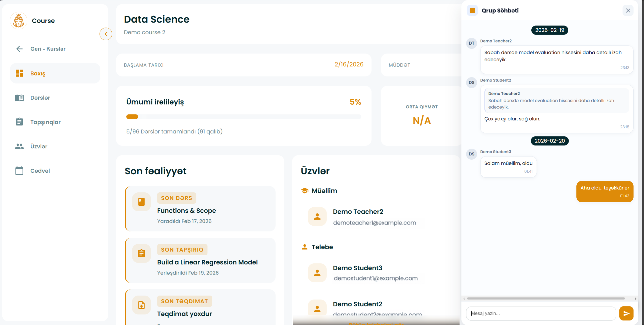Click Demo Teacher2 member avatar
The image size is (644, 325).
[317, 216]
